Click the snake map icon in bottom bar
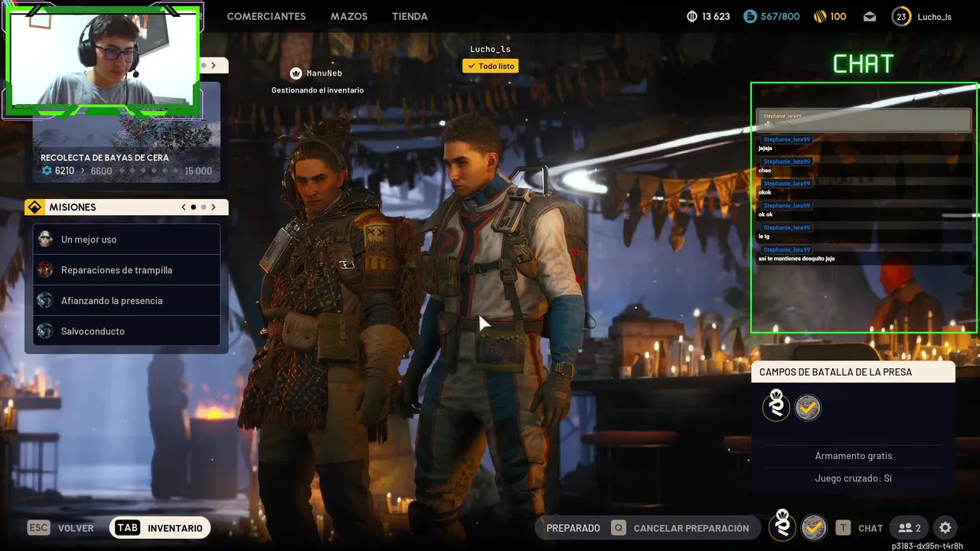980x551 pixels. click(x=782, y=526)
